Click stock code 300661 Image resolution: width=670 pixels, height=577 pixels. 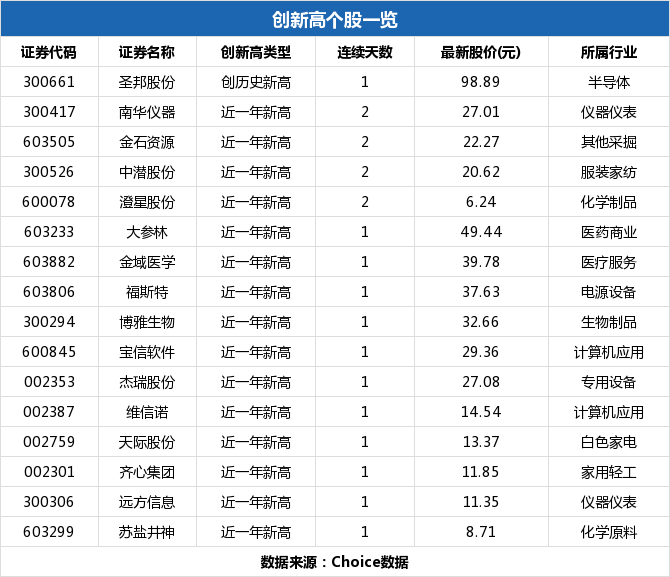[49, 82]
